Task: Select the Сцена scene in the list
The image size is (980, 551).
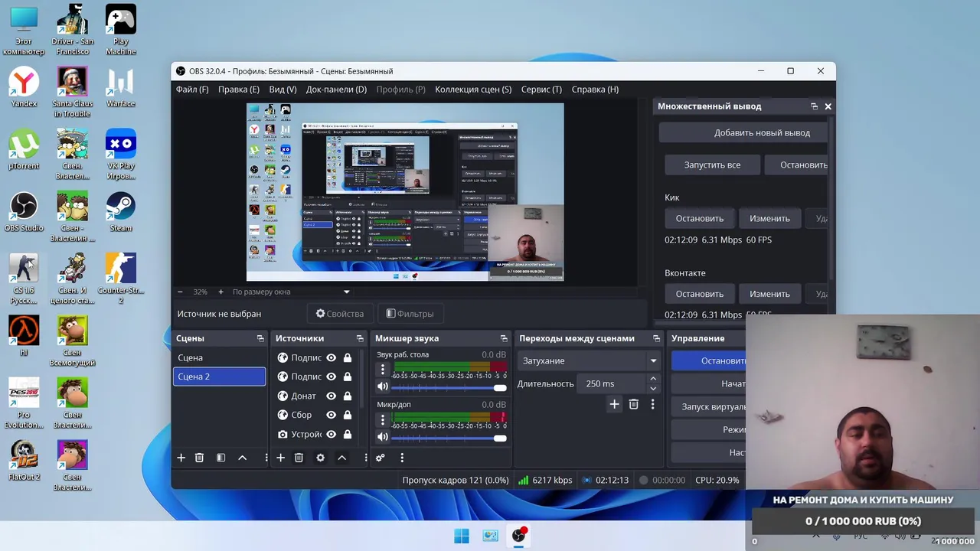Action: 219,357
